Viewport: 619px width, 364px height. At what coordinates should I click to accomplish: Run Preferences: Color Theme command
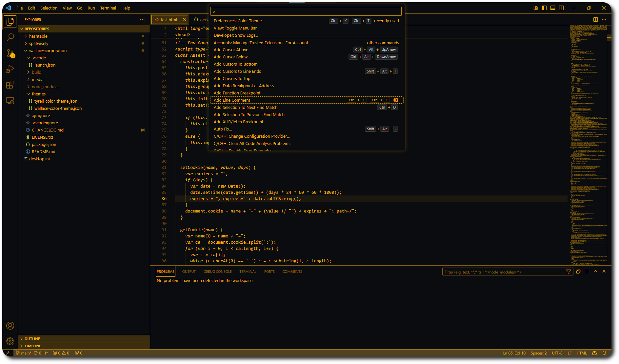tap(307, 21)
